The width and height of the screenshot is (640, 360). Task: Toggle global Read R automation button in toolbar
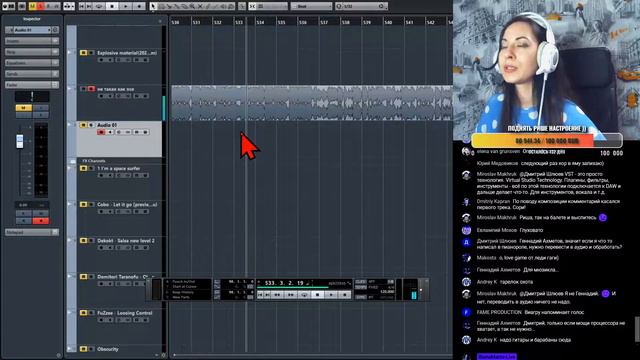48,6
